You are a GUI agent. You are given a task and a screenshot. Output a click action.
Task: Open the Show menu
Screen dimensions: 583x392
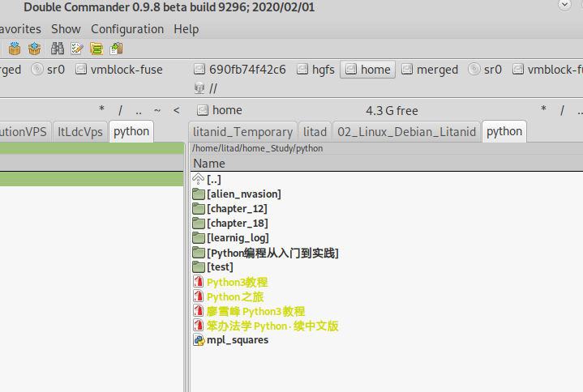click(x=66, y=29)
